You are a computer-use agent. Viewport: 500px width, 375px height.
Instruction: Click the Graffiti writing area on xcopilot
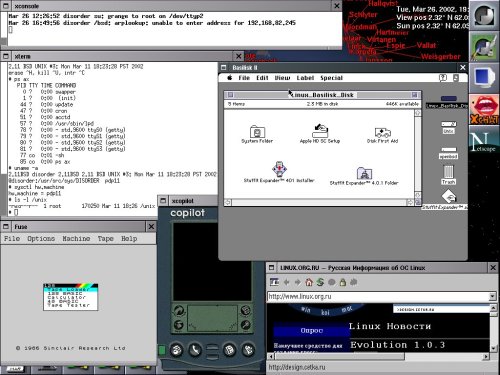[x=212, y=318]
